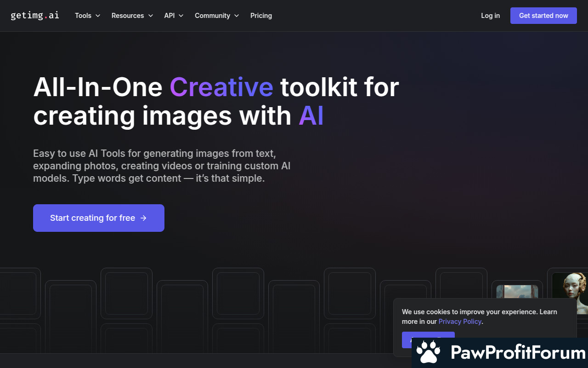Expand the Community dropdown chevron
This screenshot has width=588, height=368.
pos(237,16)
